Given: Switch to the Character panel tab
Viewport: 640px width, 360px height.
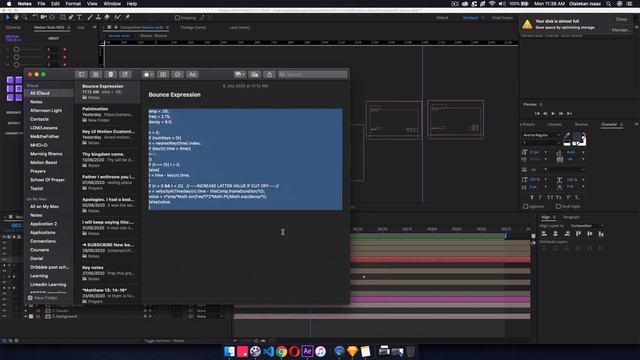Looking at the screenshot, I should coord(609,124).
